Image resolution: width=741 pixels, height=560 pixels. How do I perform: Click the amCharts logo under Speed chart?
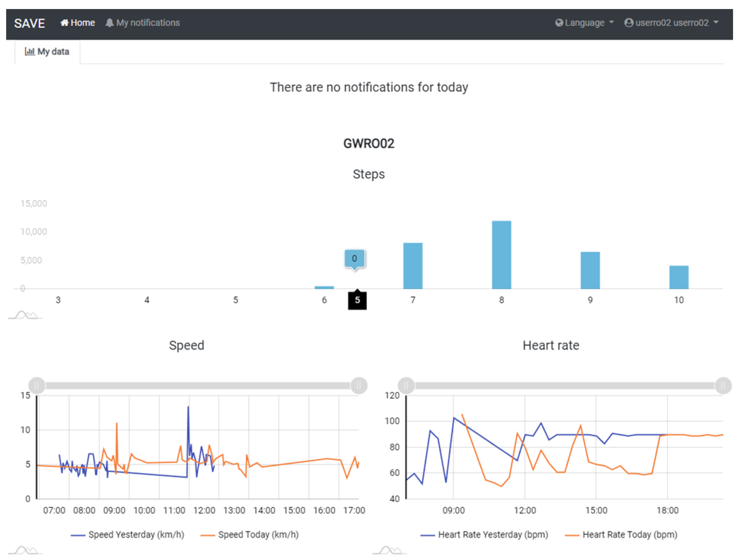25,550
